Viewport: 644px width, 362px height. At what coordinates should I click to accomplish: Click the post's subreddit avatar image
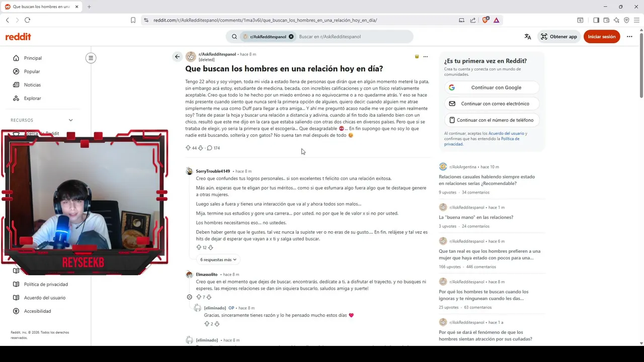191,57
